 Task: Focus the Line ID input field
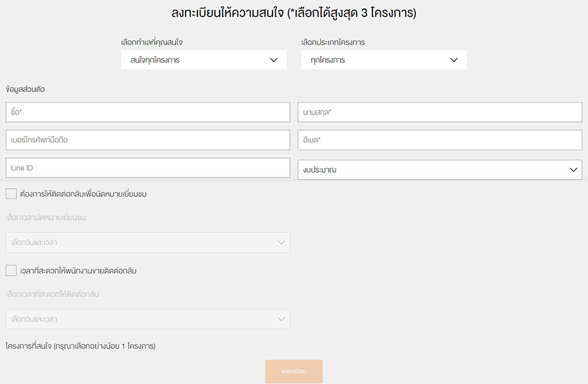tap(148, 168)
